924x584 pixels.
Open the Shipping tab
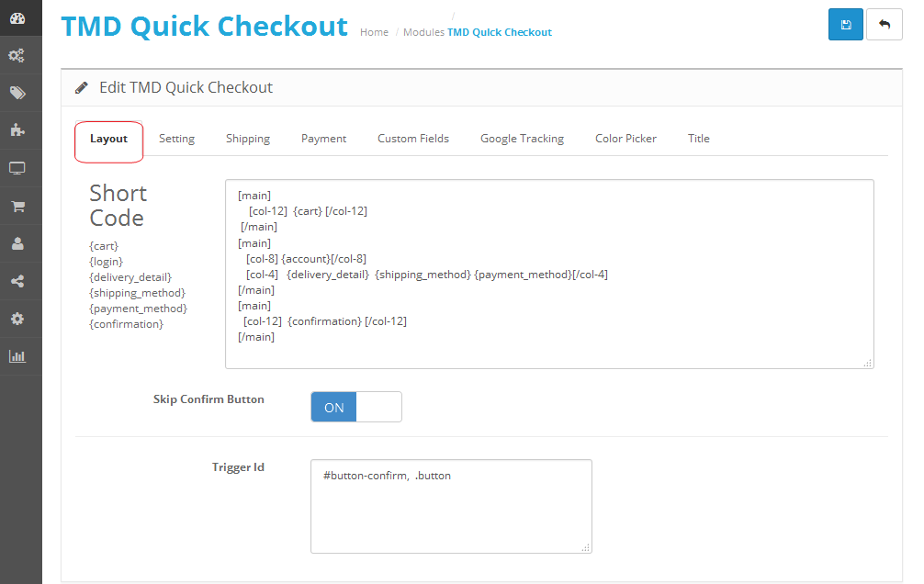tap(248, 139)
